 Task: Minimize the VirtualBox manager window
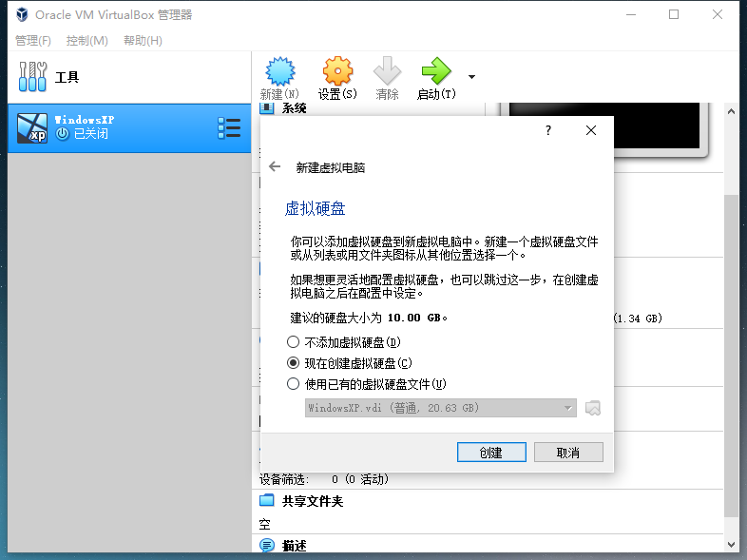pyautogui.click(x=631, y=15)
